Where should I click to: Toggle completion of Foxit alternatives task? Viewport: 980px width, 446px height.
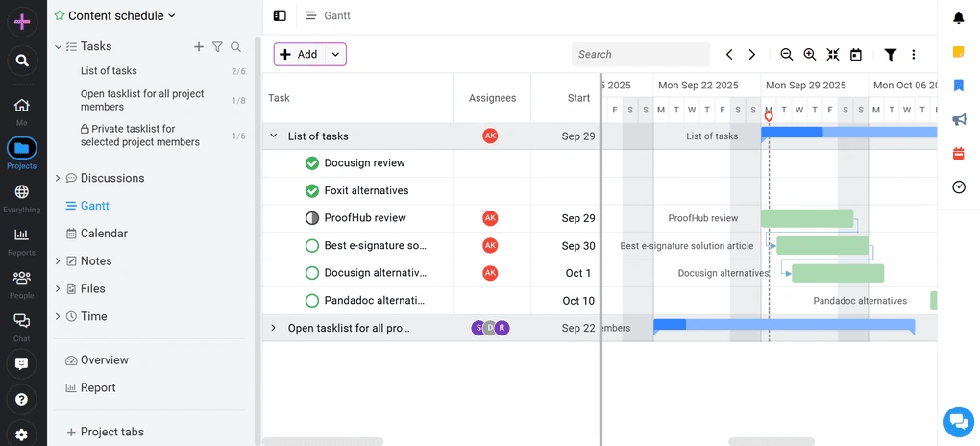(x=312, y=190)
